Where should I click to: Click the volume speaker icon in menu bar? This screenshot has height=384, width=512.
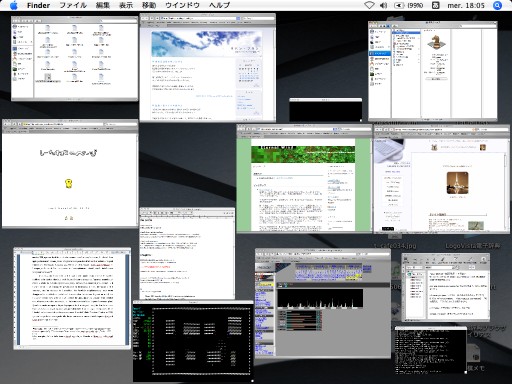pyautogui.click(x=384, y=5)
